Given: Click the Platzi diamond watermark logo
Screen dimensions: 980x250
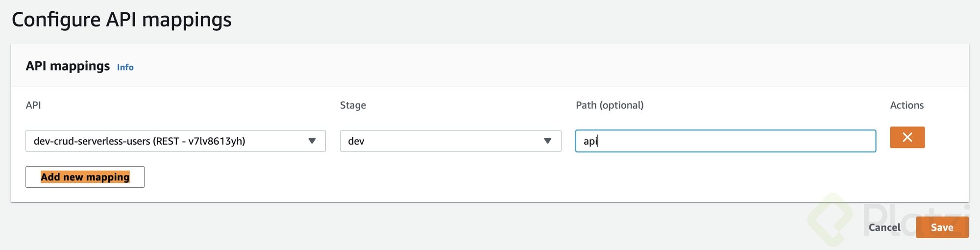Looking at the screenshot, I should pyautogui.click(x=831, y=220).
